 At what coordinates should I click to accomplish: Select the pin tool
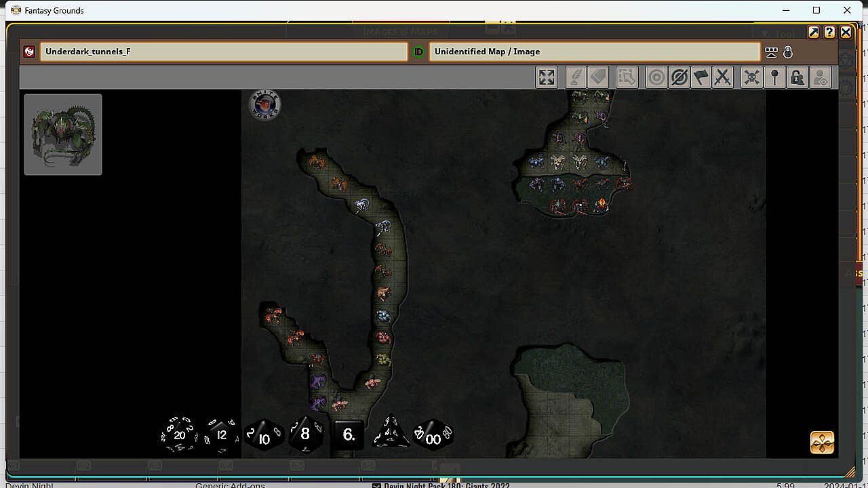774,77
